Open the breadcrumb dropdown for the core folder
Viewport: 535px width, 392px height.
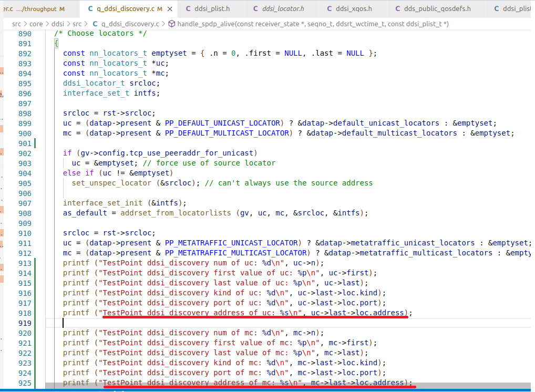pyautogui.click(x=36, y=24)
